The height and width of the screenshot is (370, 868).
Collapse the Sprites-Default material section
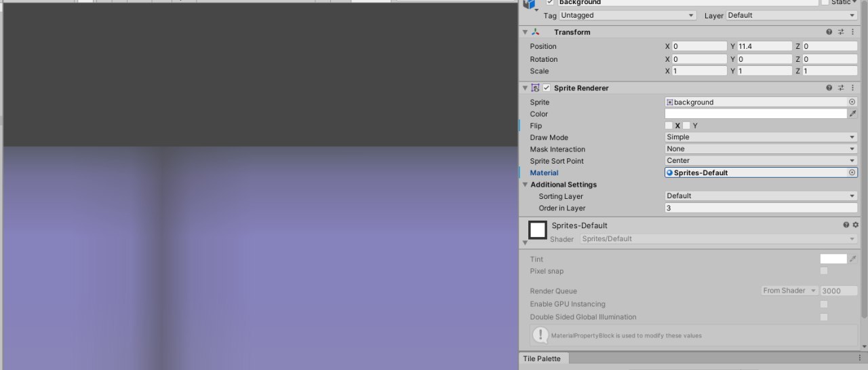pyautogui.click(x=525, y=242)
